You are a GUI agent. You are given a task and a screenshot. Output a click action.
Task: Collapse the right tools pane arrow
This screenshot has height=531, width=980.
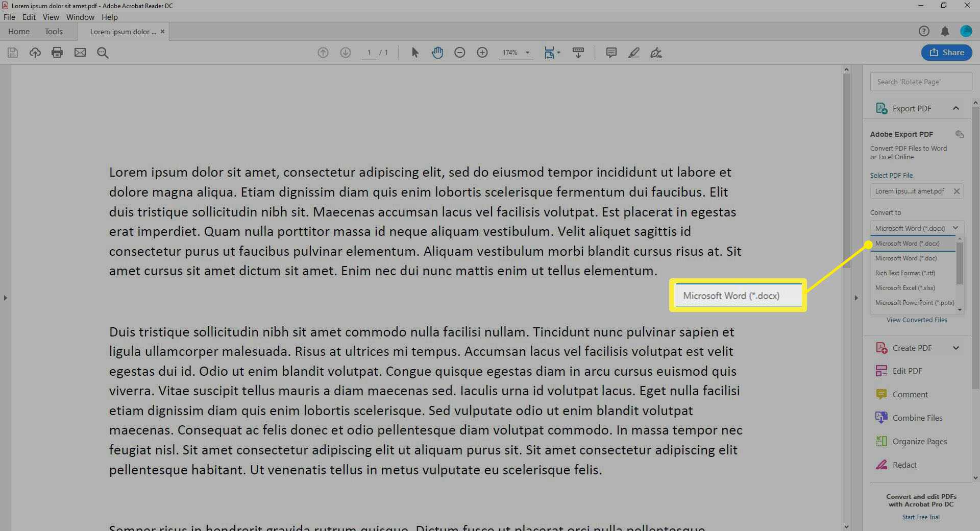click(x=856, y=298)
